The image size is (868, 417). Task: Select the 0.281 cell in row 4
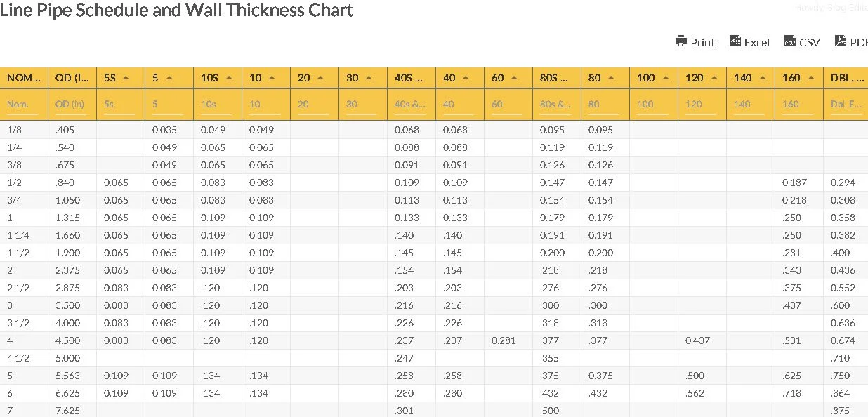pyautogui.click(x=503, y=340)
